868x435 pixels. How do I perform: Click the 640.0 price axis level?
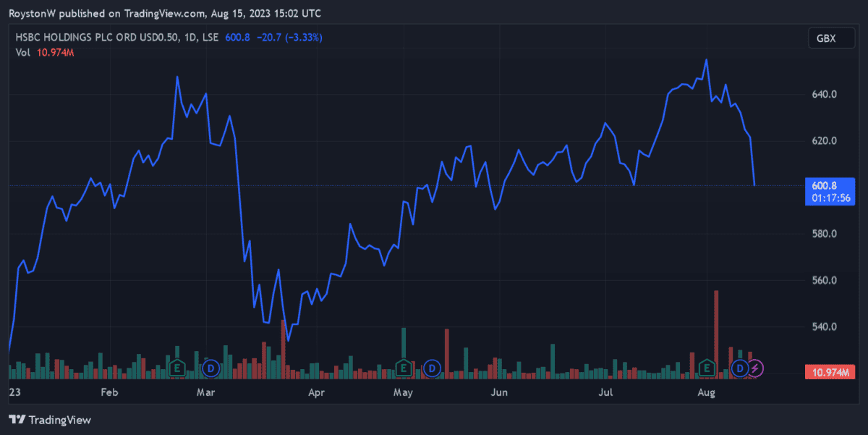824,94
